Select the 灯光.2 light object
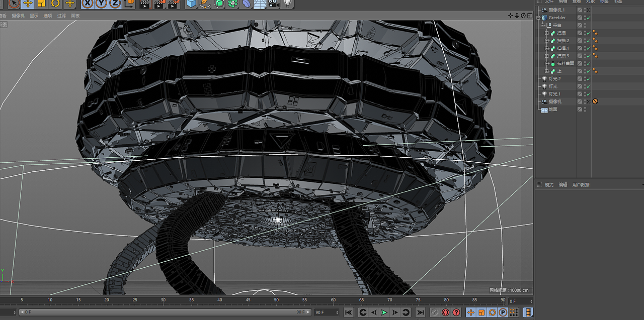Image resolution: width=644 pixels, height=320 pixels. (554, 79)
